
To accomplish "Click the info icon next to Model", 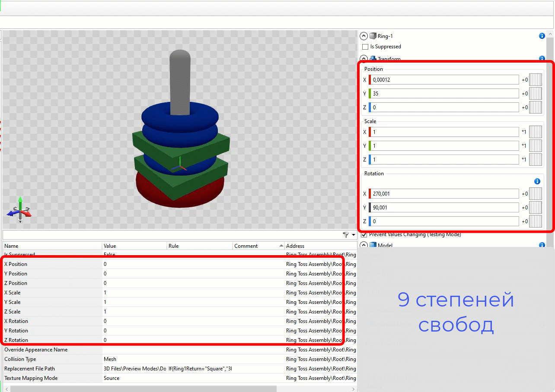I will (x=542, y=245).
